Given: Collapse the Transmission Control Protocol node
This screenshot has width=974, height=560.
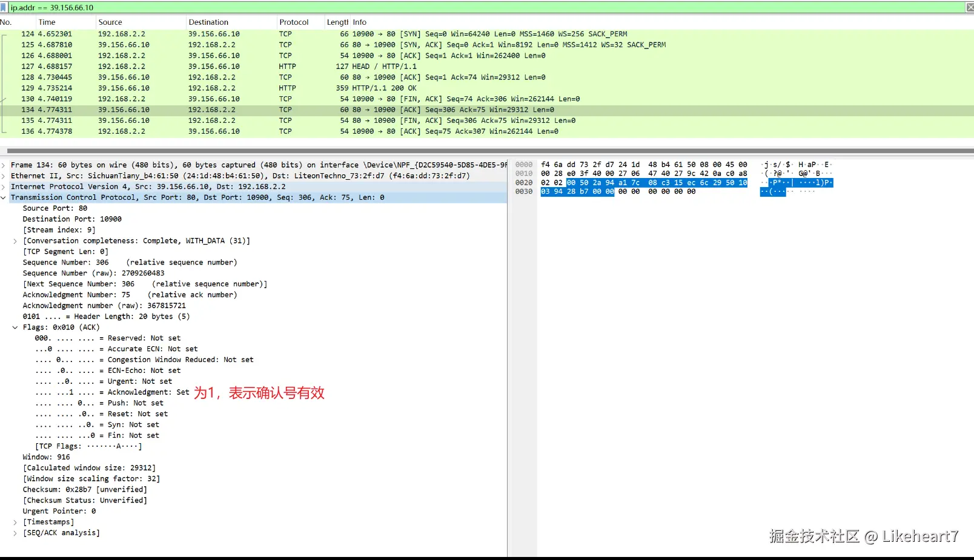Looking at the screenshot, I should pyautogui.click(x=4, y=198).
